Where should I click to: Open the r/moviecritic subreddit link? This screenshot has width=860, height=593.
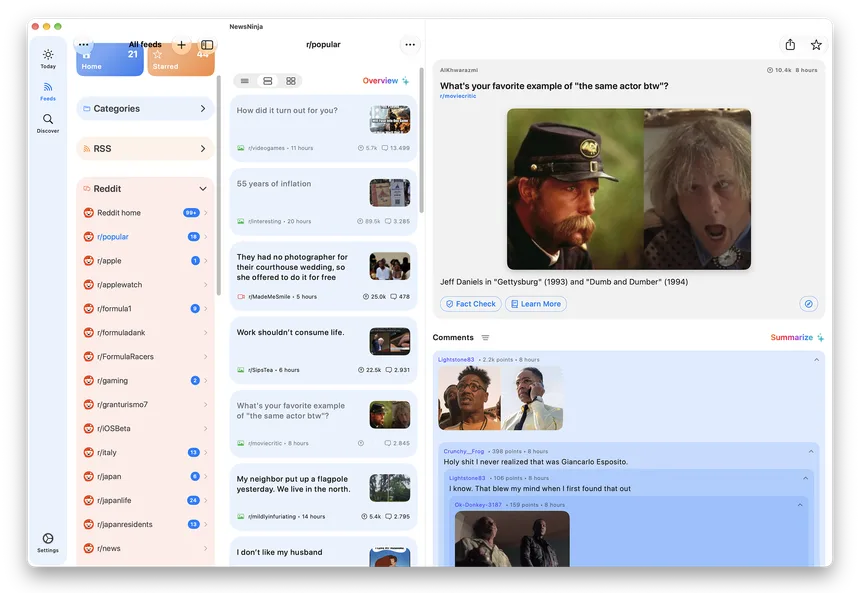coord(458,96)
